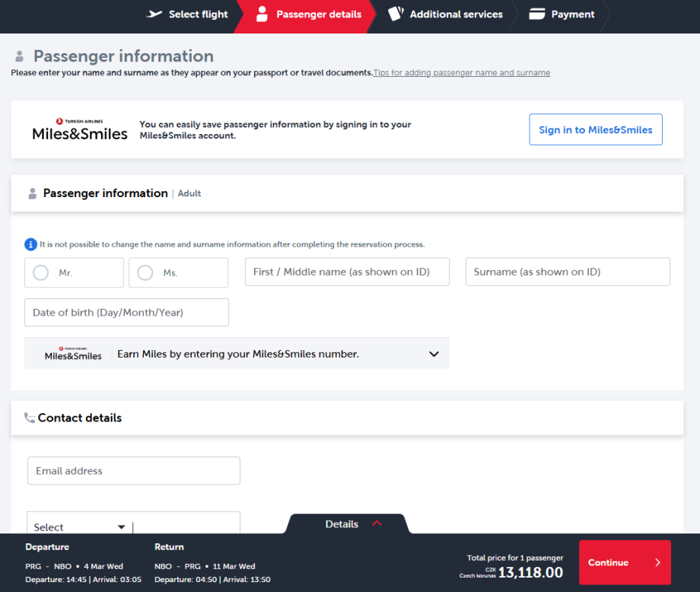The image size is (700, 592).
Task: Select the Mr. radio button
Action: 41,272
